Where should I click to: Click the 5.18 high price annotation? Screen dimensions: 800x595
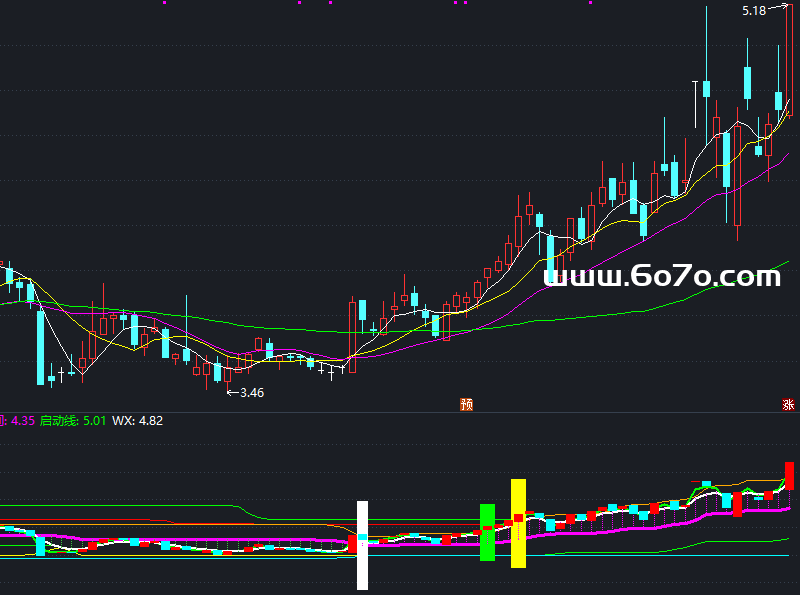coord(754,11)
